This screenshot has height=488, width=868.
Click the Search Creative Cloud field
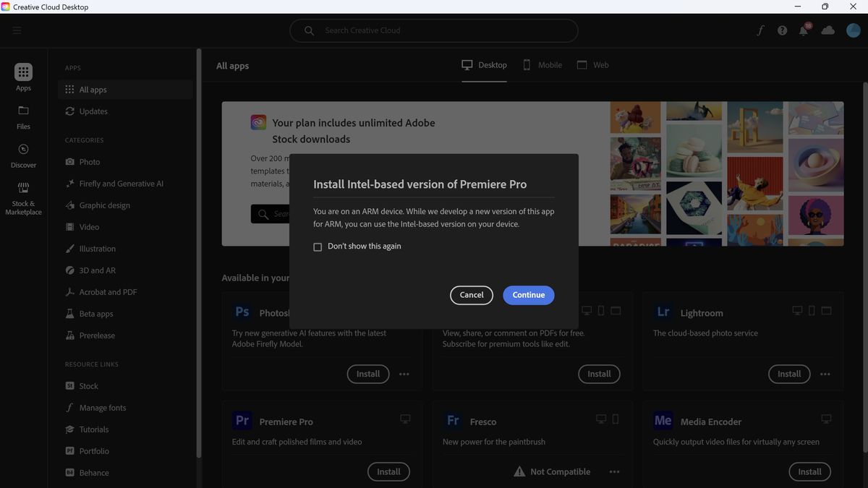(434, 30)
